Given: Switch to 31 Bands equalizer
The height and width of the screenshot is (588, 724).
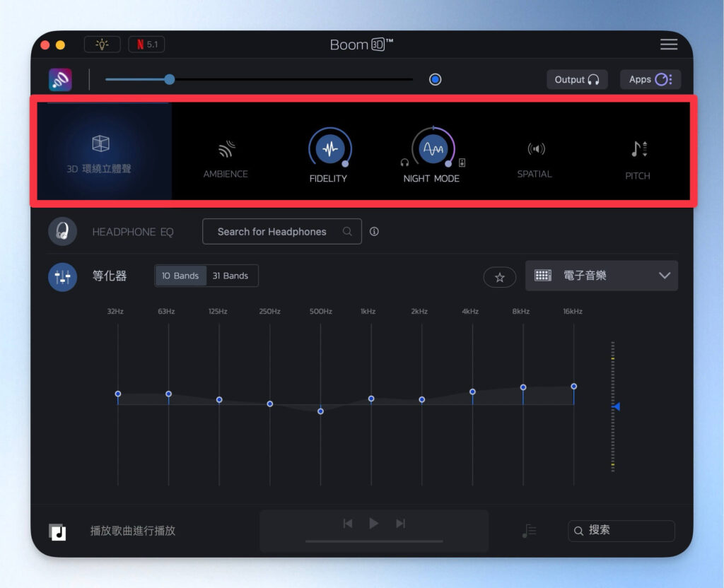Looking at the screenshot, I should (230, 276).
